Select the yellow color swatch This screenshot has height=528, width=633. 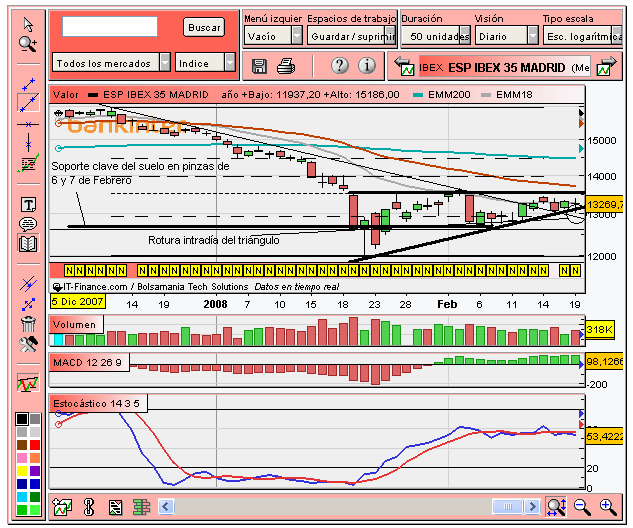coord(22,471)
